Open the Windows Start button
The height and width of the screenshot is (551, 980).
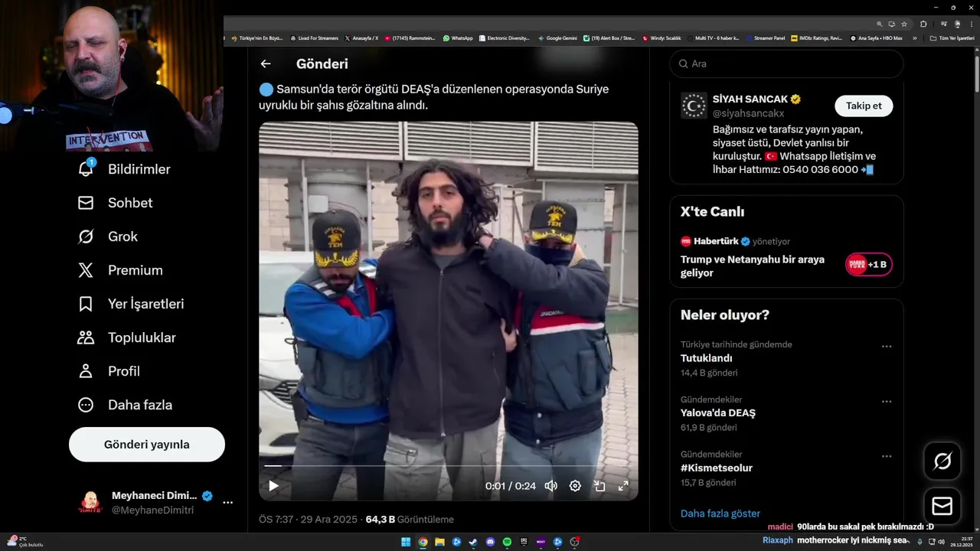(406, 542)
